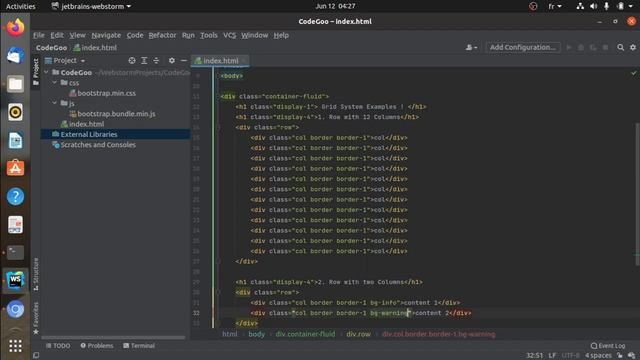Click the IDE status icon at the far right of the status bar
Viewport: 640px width, 360px height.
click(x=632, y=355)
